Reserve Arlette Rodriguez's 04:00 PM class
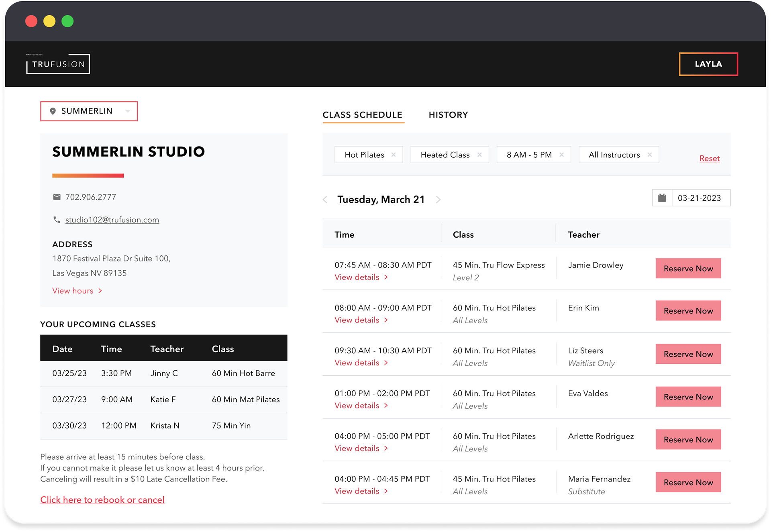 (688, 439)
